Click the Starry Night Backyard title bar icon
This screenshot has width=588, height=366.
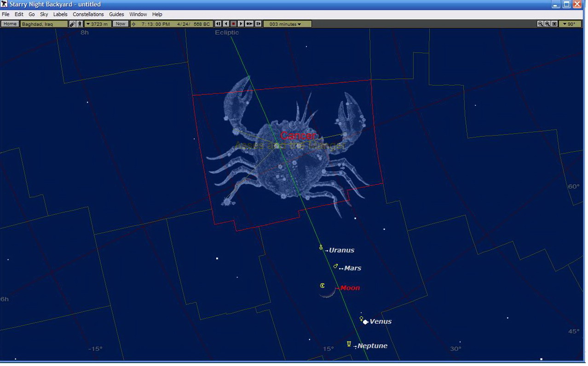(4, 4)
